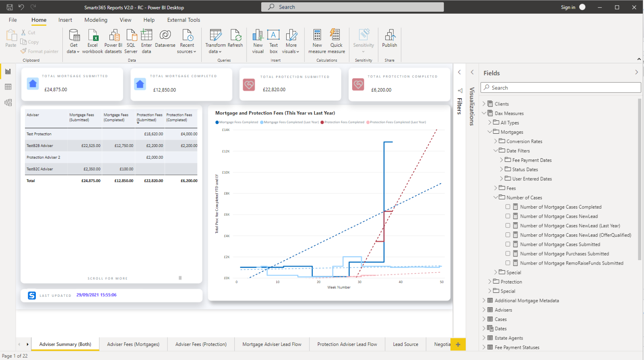644x360 pixels.
Task: Expand the Visualizations pane arrow
Action: 472,72
